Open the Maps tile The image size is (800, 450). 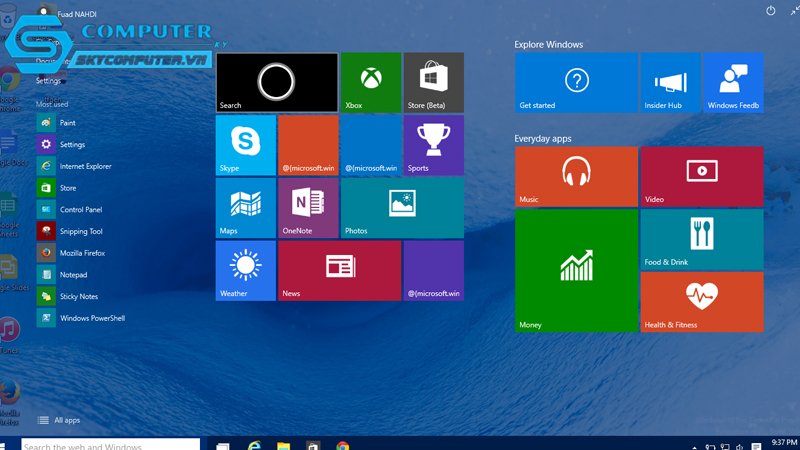tap(246, 208)
